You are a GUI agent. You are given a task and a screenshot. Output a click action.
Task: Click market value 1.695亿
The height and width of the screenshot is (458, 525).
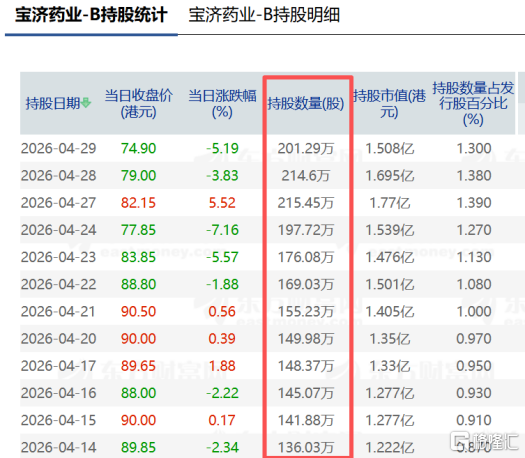390,175
